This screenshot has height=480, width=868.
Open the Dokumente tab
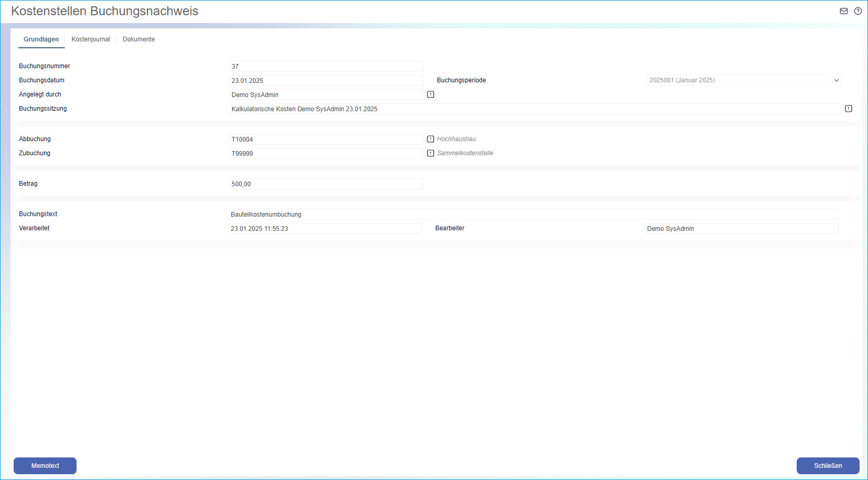[x=138, y=39]
